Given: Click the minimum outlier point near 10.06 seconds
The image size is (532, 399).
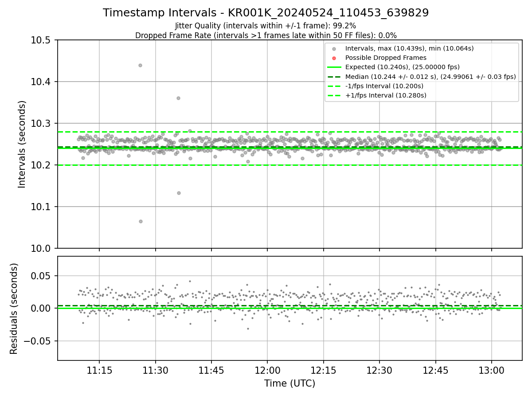Looking at the screenshot, I should 141,221.
